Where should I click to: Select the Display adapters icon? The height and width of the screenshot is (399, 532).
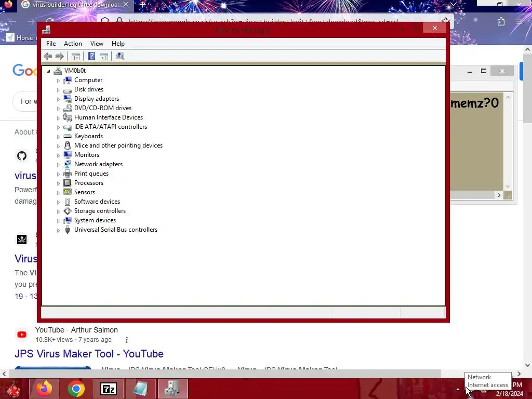(68, 99)
